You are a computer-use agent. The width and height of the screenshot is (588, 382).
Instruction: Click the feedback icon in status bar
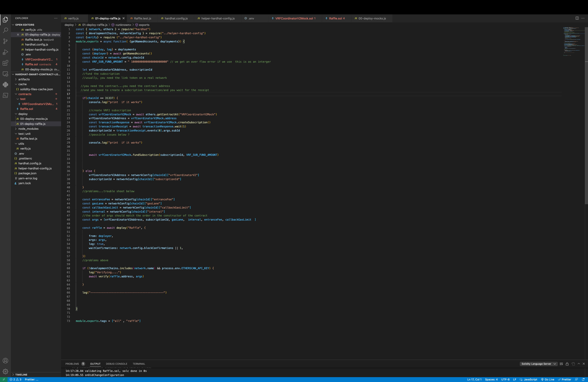pos(576,379)
